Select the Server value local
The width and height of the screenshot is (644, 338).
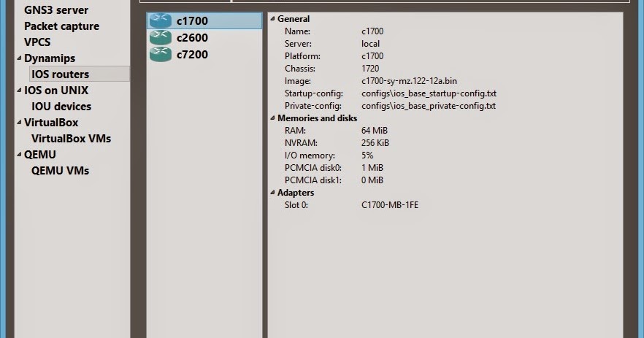[x=370, y=44]
